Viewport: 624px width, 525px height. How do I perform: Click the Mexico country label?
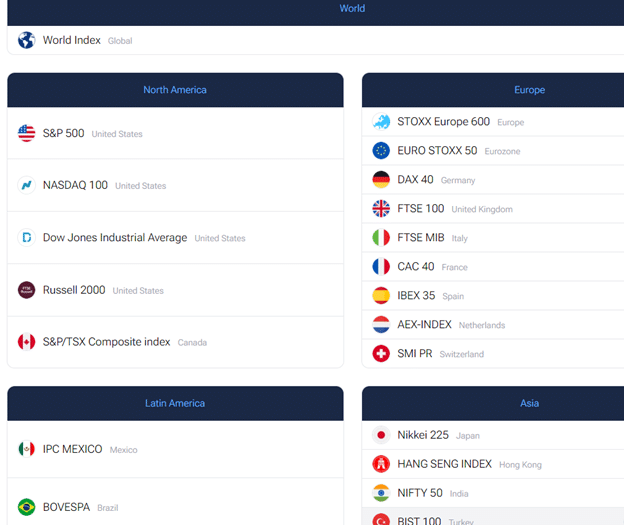point(123,450)
